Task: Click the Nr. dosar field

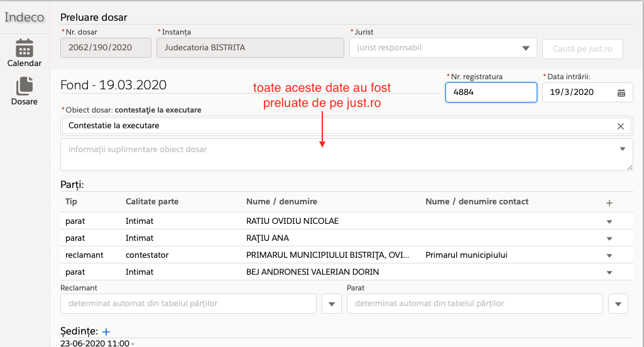Action: tap(106, 48)
